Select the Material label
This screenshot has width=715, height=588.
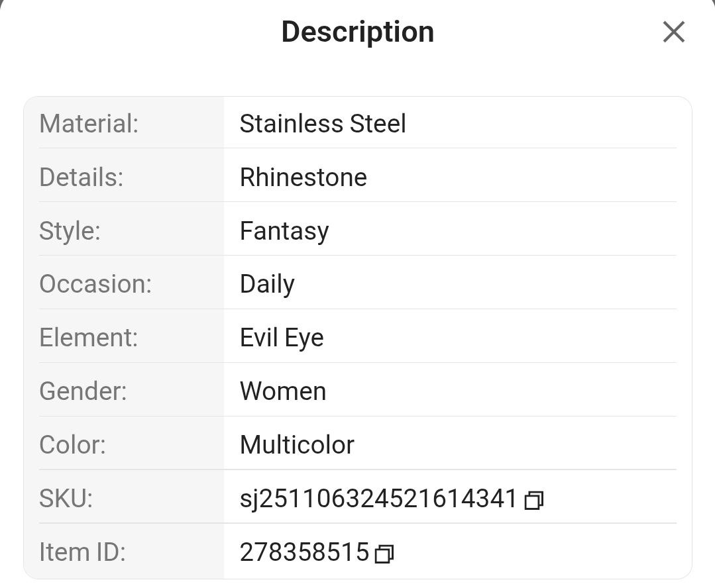[89, 124]
